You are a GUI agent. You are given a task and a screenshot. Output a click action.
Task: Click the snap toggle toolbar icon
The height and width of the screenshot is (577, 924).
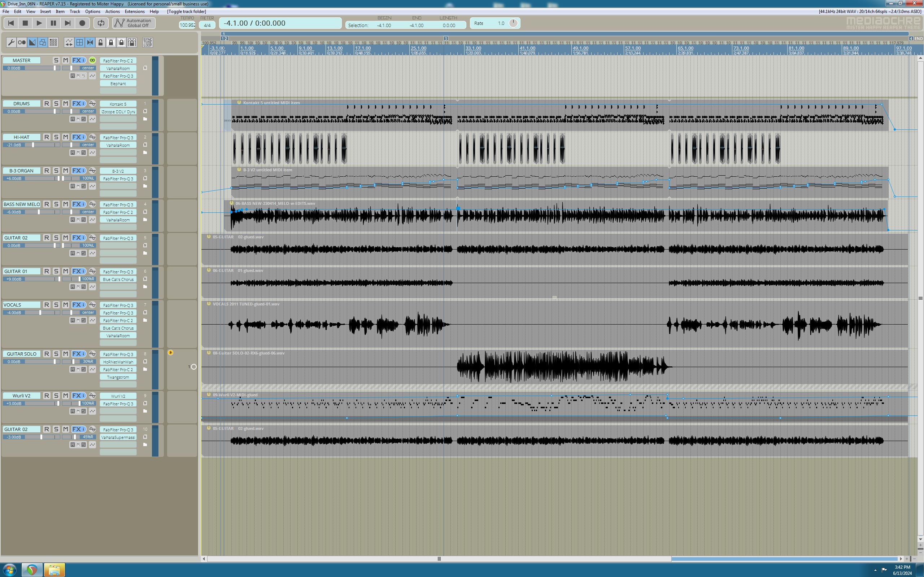(90, 42)
